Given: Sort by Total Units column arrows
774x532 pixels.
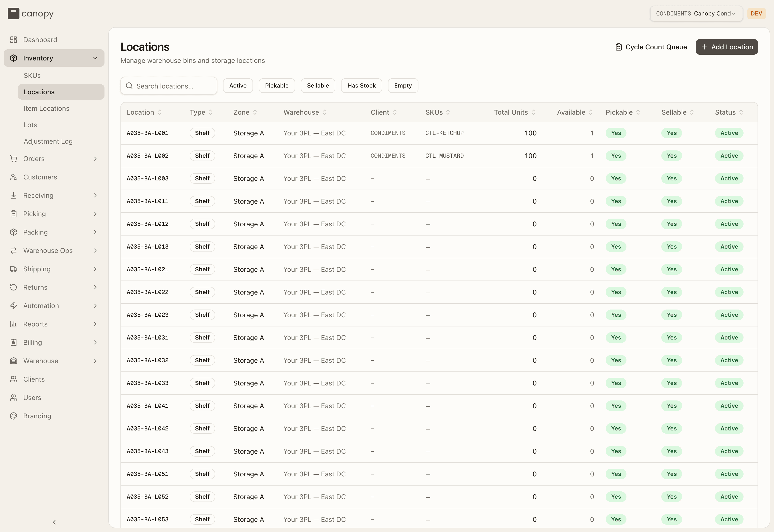Looking at the screenshot, I should coord(534,112).
